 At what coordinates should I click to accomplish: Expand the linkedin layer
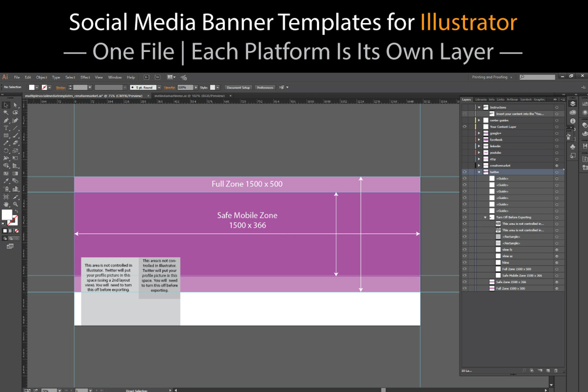[479, 146]
